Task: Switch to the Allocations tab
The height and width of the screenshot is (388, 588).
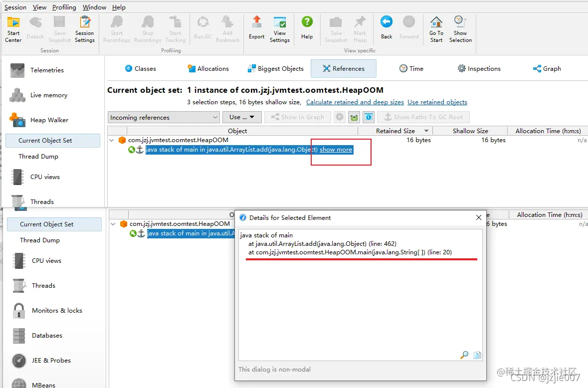Action: point(208,69)
